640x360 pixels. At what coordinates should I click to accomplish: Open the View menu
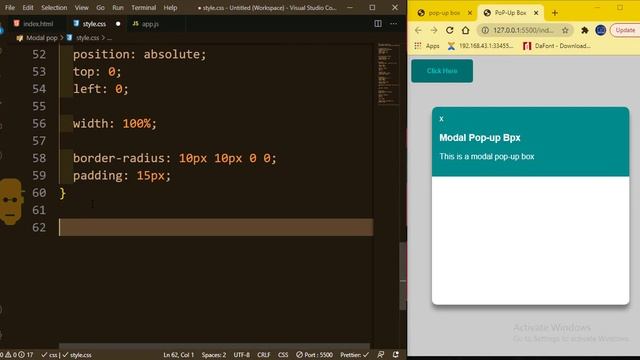[81, 7]
